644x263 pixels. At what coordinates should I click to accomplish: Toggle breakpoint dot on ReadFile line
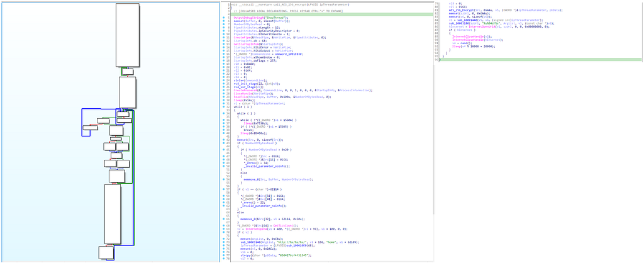[x=224, y=97]
